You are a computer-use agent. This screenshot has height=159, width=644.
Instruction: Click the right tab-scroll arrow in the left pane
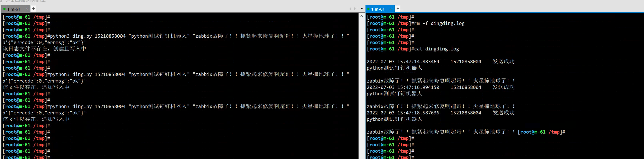(x=355, y=9)
